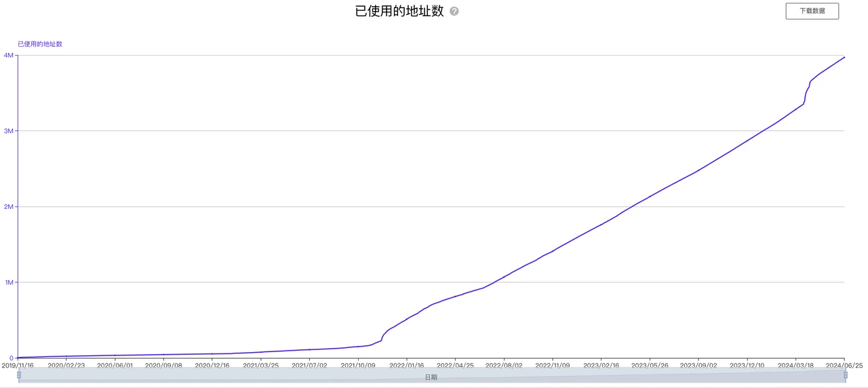Select the 2021/10/09 x-axis date label
This screenshot has height=388, width=868.
click(x=358, y=365)
